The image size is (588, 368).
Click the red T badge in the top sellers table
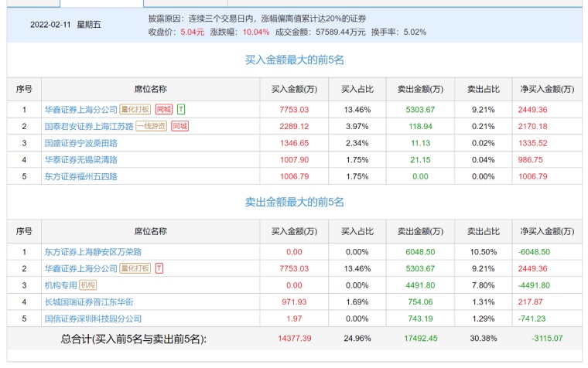click(x=159, y=268)
